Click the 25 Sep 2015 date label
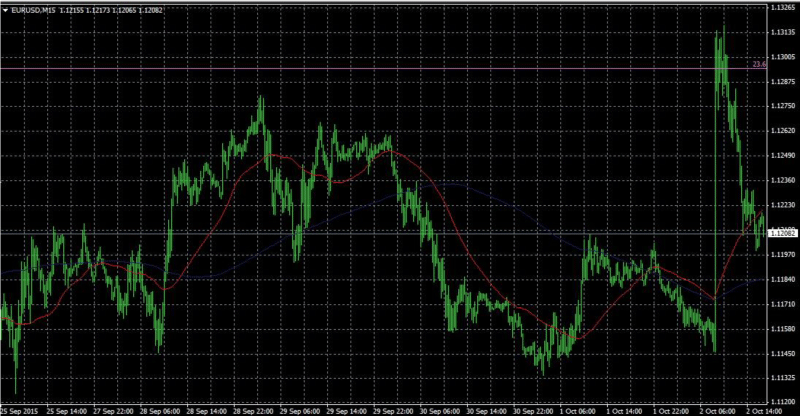 click(18, 409)
